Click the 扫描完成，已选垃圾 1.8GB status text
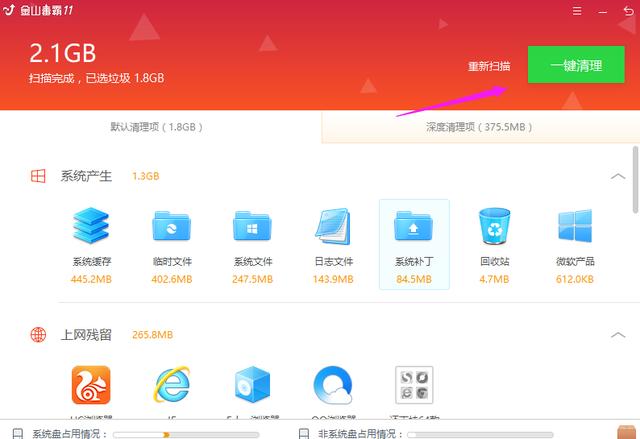 96,78
